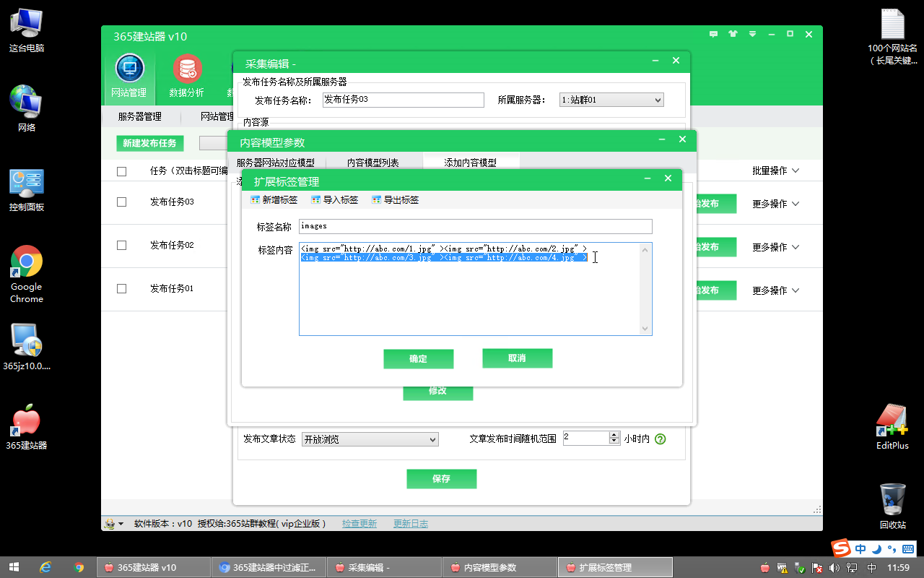Screen dimensions: 924x578
Task: Switch to 添加内容模型 tab
Action: click(471, 163)
